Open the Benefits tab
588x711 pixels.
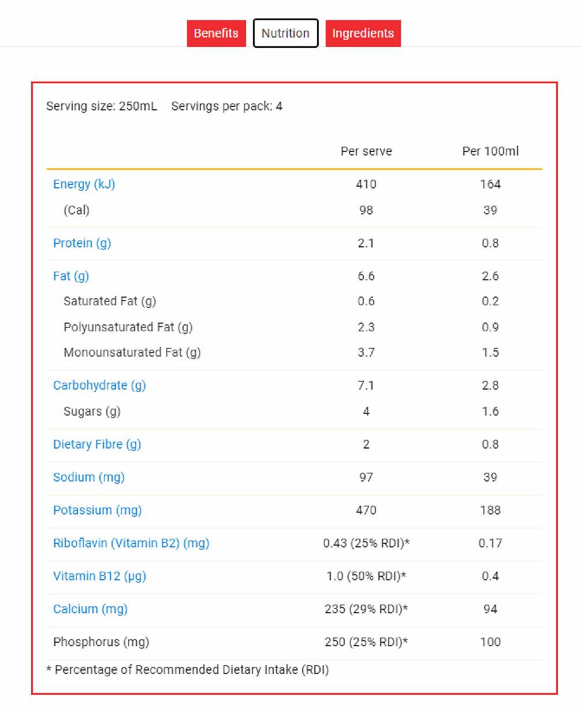coord(216,34)
